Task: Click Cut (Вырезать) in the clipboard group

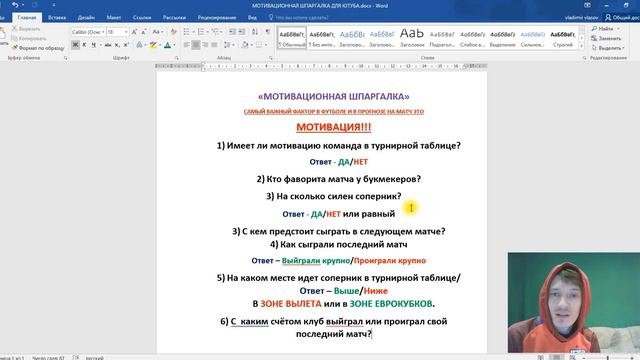Action: tap(26, 29)
